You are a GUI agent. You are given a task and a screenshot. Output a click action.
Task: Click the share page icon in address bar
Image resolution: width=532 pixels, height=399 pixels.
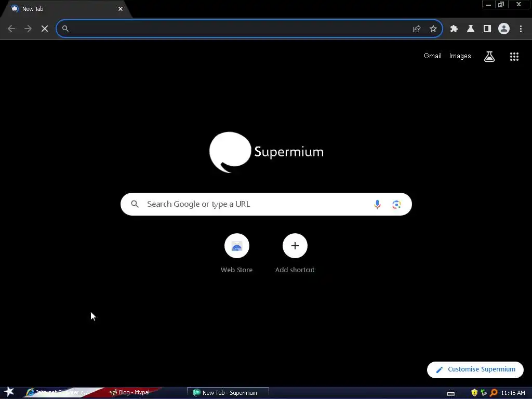click(x=417, y=29)
